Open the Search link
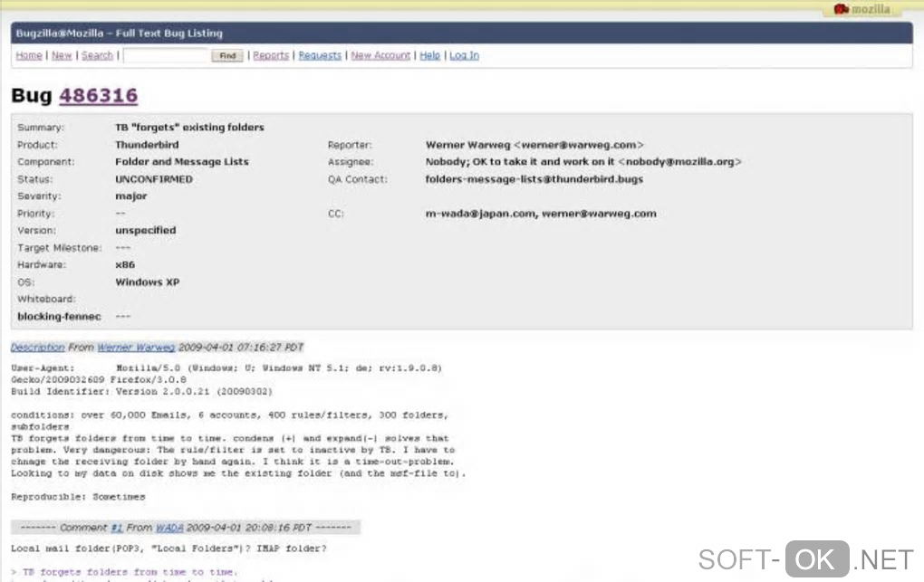The height and width of the screenshot is (582, 924). [x=97, y=55]
